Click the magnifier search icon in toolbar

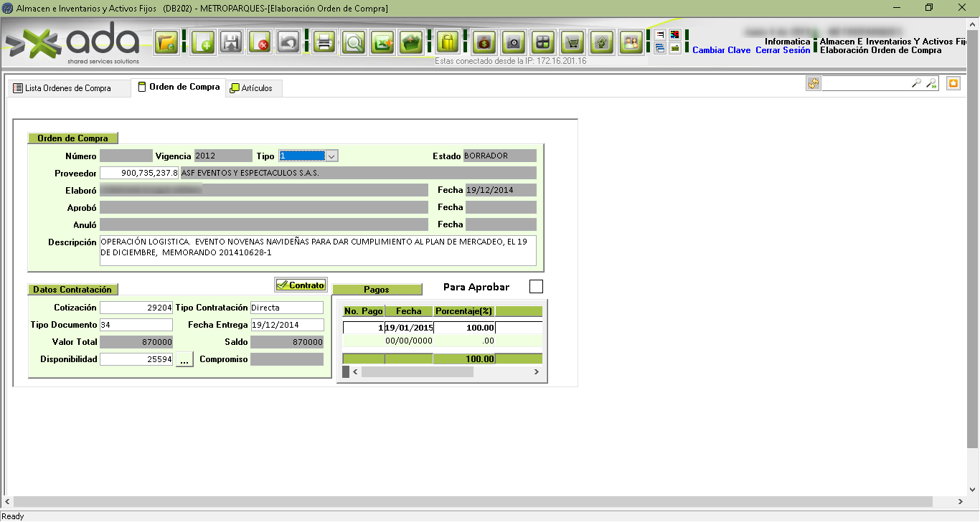353,43
